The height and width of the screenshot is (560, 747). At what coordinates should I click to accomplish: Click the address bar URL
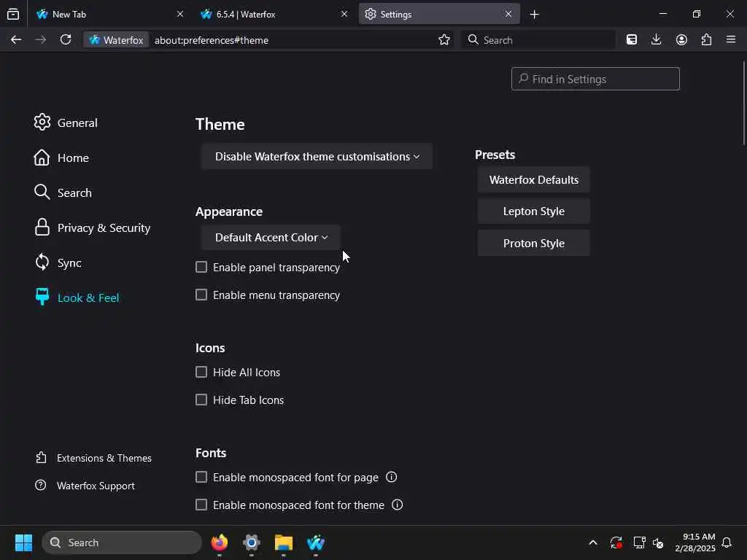point(211,40)
